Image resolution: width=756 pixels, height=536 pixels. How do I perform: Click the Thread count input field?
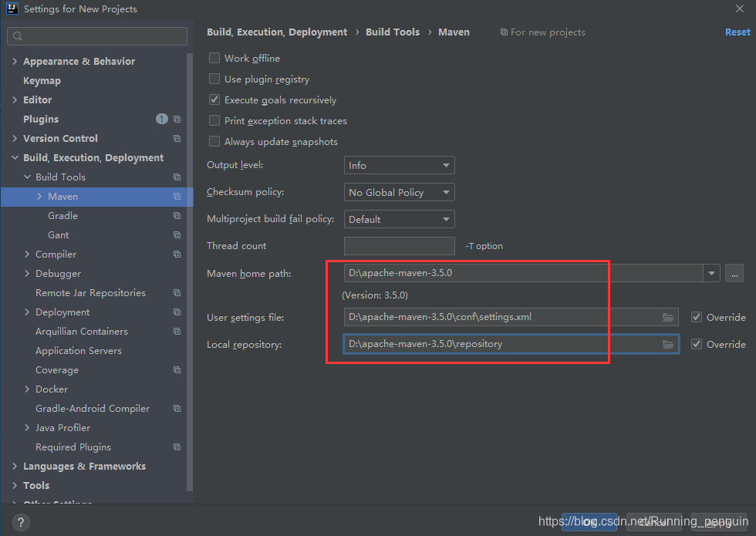click(x=400, y=246)
